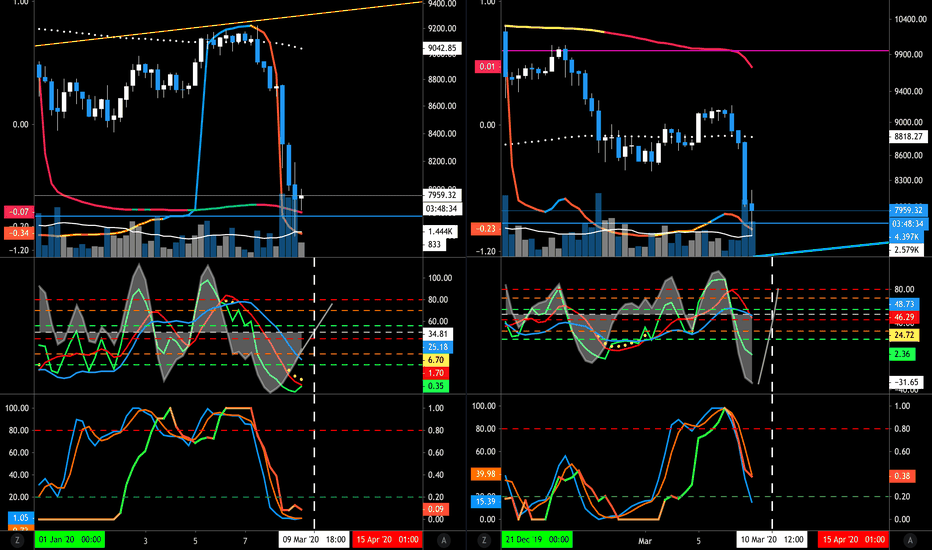The width and height of the screenshot is (932, 550).
Task: Select 4.397K volume label
Action: [x=906, y=237]
